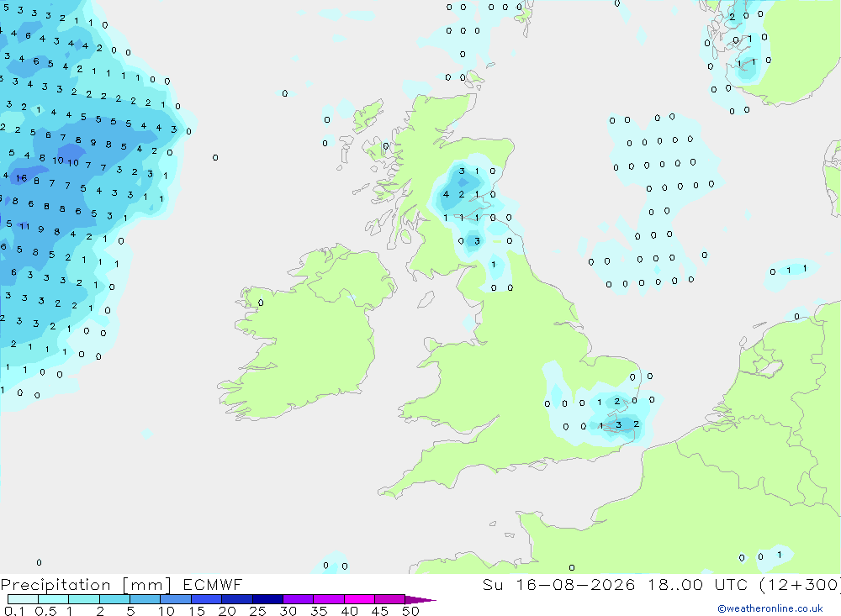Click the legend scale label '25'
841x616 pixels.
pyautogui.click(x=257, y=611)
